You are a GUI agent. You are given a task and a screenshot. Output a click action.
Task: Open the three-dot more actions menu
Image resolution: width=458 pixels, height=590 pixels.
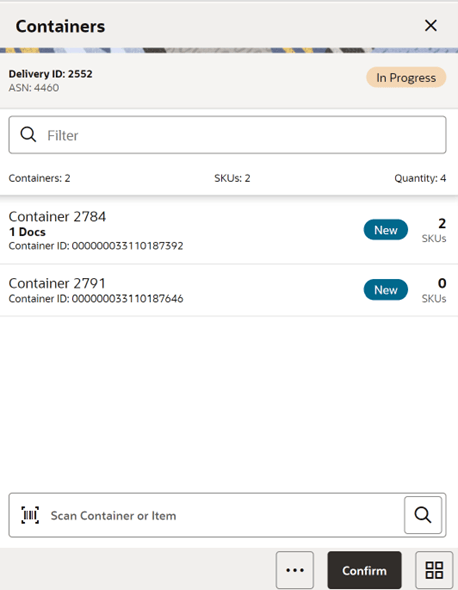295,570
